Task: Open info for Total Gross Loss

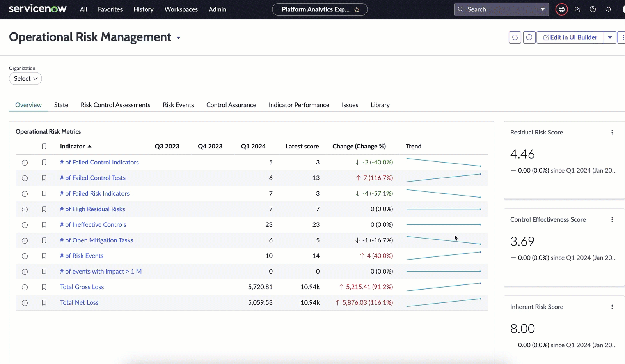Action: 25,287
